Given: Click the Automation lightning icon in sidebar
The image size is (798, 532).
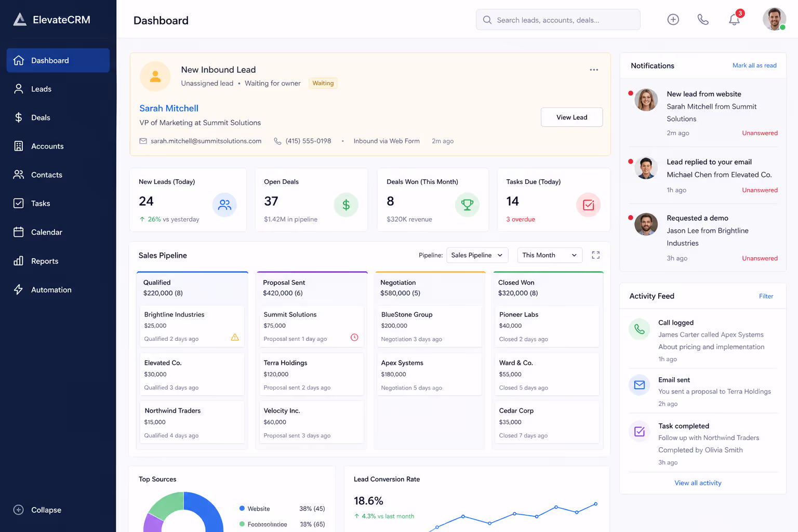Looking at the screenshot, I should click(x=19, y=289).
